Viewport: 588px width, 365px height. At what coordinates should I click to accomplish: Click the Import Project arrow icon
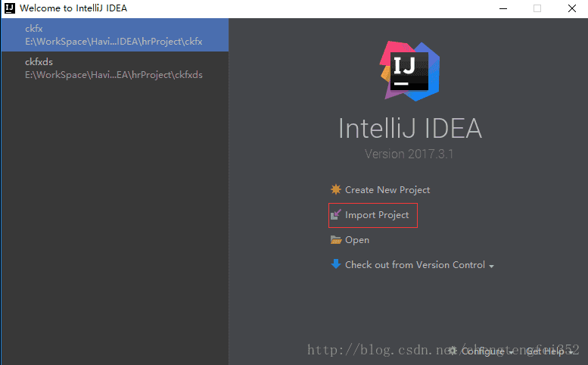[x=336, y=214]
